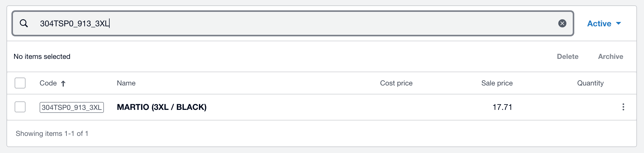The width and height of the screenshot is (644, 153).
Task: Sort the list by Code column header
Action: pyautogui.click(x=48, y=83)
